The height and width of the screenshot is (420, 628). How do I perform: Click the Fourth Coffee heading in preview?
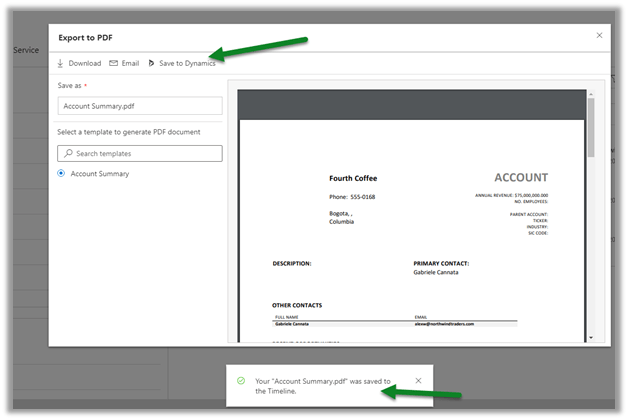pos(353,179)
